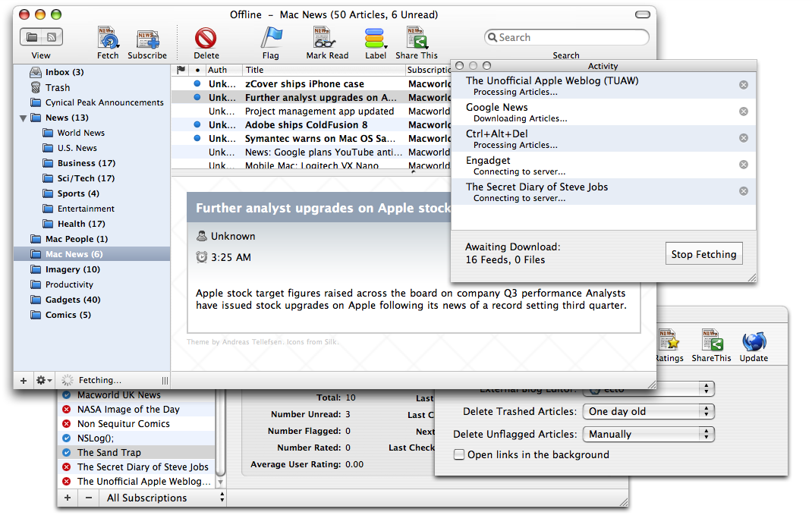Click the ShareThis icon in Preferences window
This screenshot has width=812, height=531.
[x=712, y=341]
